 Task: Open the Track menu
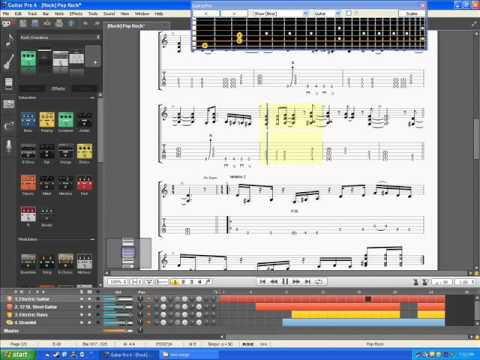[32, 14]
